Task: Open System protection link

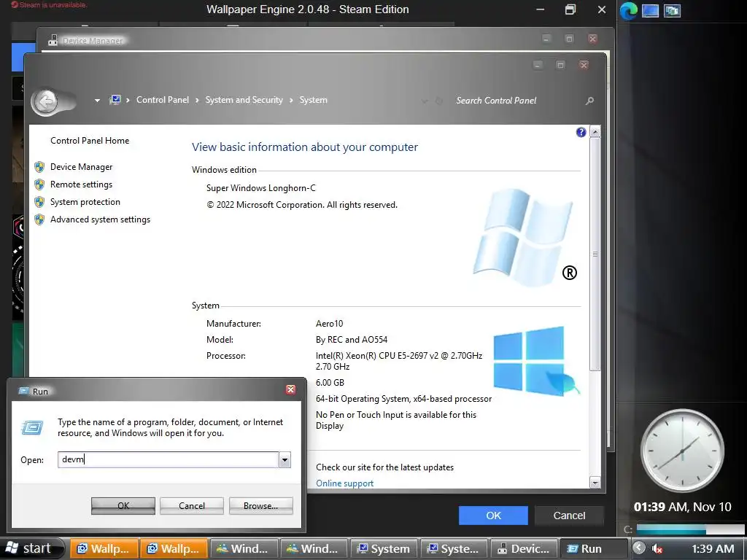Action: (85, 202)
